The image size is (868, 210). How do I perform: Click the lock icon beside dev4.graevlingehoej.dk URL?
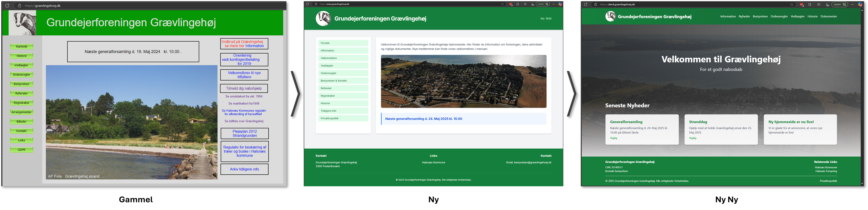tap(595, 4)
